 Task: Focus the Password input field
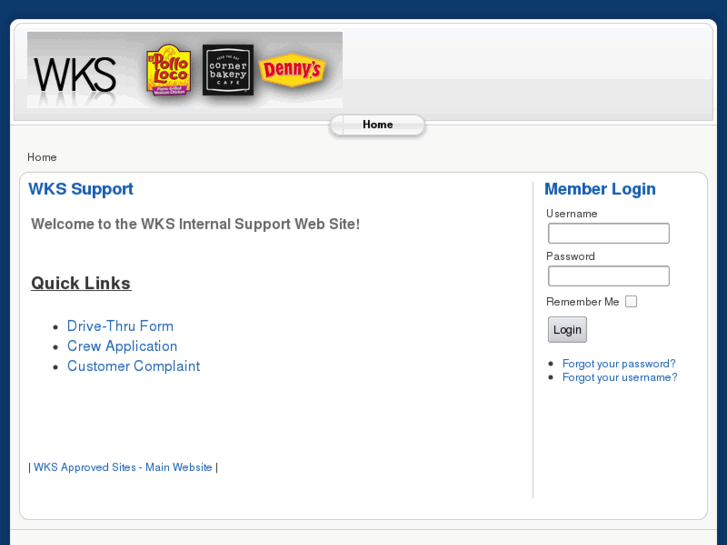(608, 276)
